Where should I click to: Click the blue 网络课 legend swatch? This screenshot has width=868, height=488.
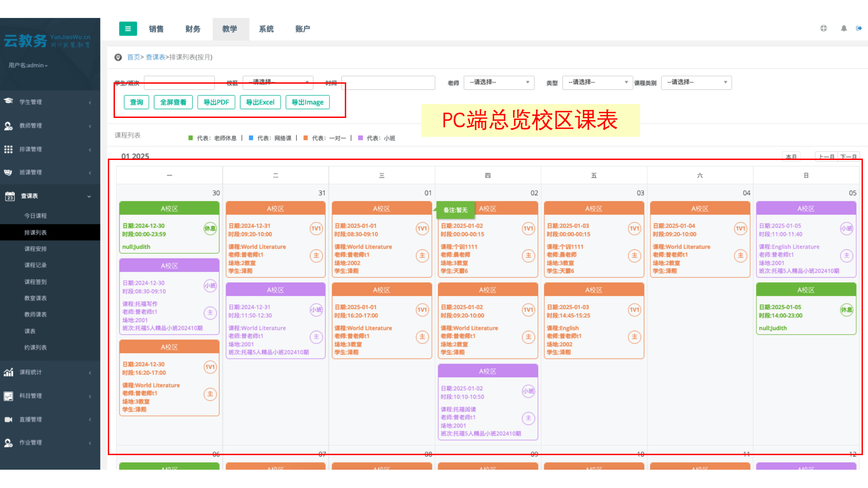(251, 138)
